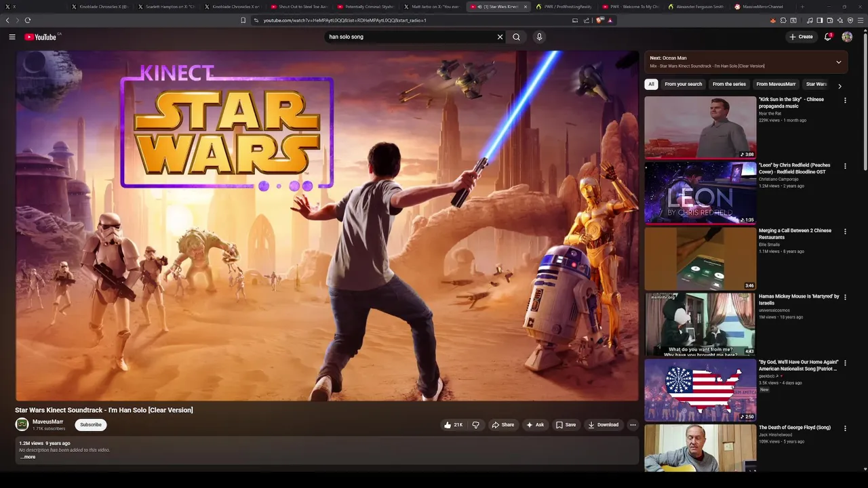This screenshot has width=868, height=488.
Task: Open options for Death of George Floyd video
Action: (845, 428)
